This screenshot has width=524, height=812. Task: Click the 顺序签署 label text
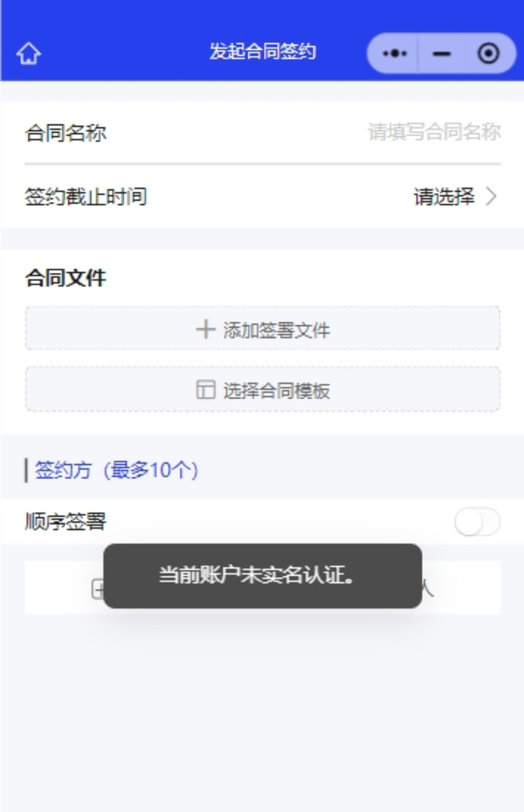point(66,521)
